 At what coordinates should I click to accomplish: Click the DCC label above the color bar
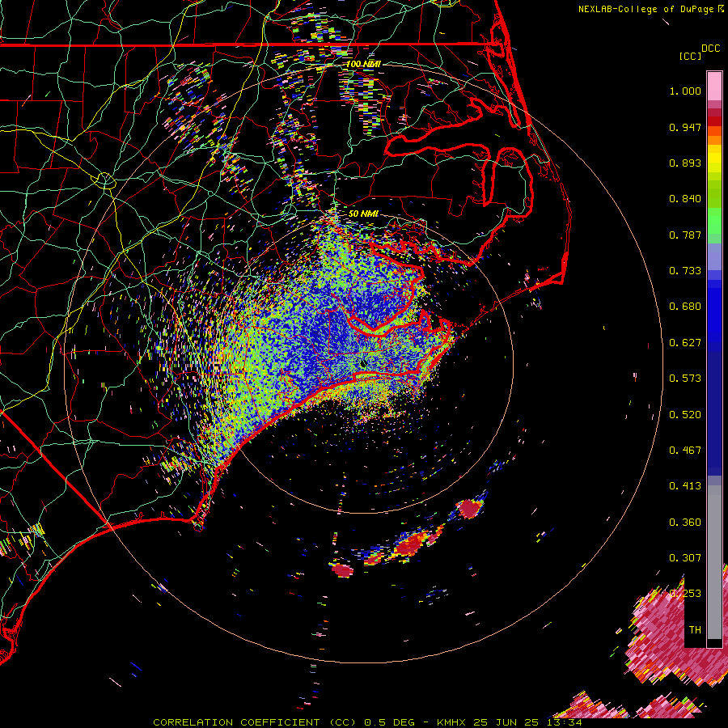[711, 48]
